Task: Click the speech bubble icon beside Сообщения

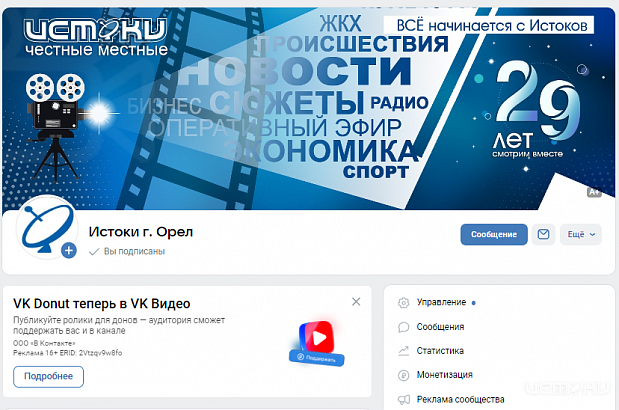Action: (403, 327)
